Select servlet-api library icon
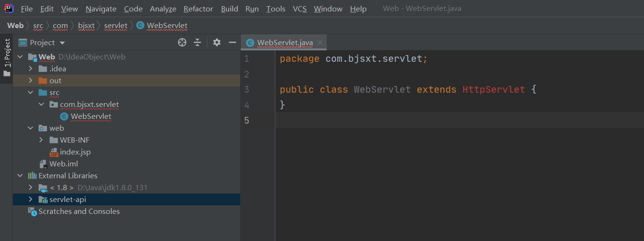 tap(43, 200)
